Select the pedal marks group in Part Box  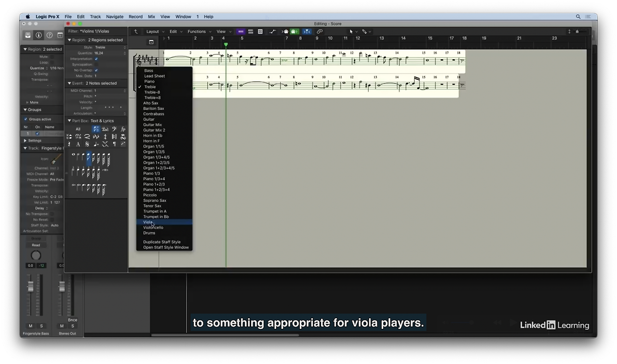105,129
